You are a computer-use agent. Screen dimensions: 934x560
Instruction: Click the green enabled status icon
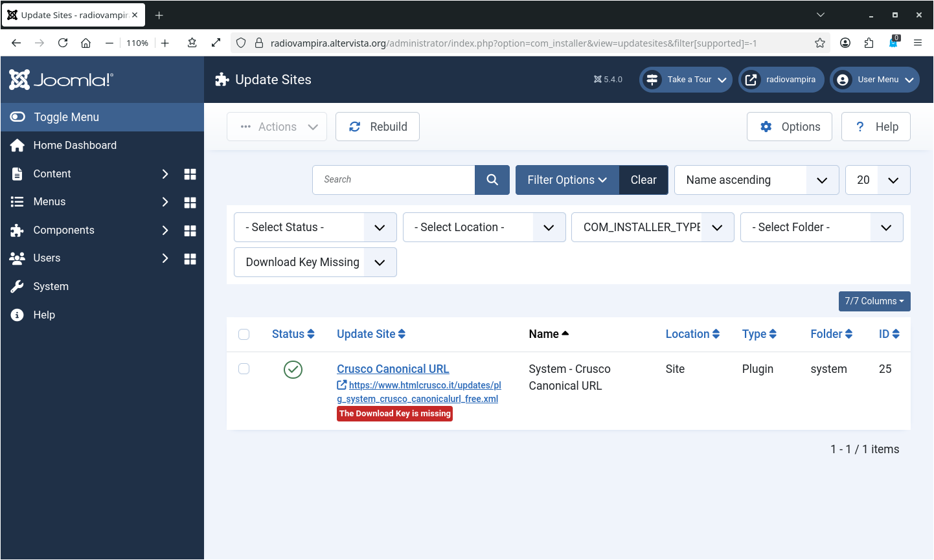pyautogui.click(x=293, y=370)
